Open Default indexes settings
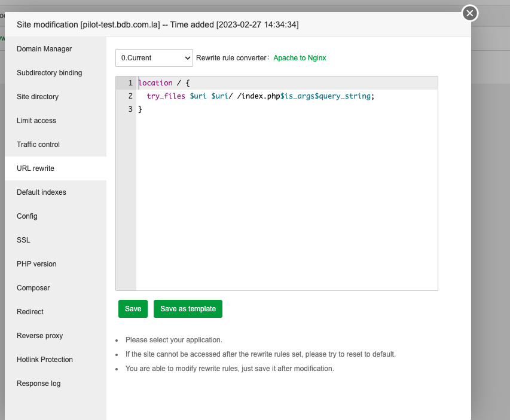 41,192
